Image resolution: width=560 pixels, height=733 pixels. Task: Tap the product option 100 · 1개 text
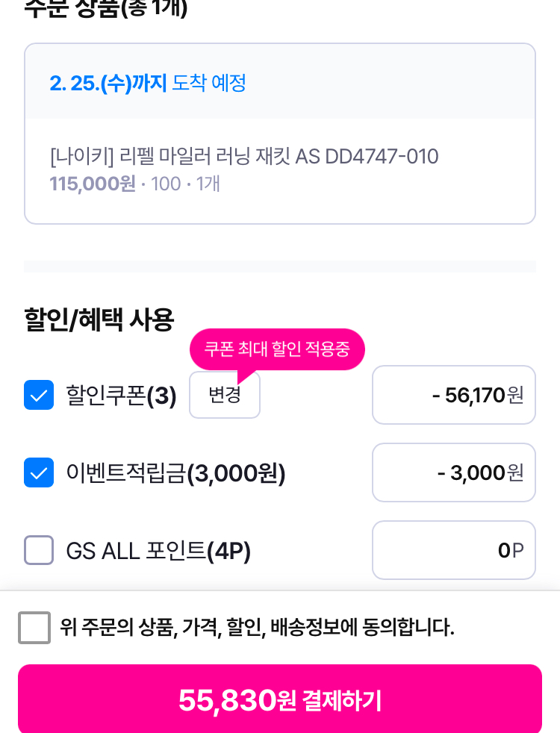click(185, 184)
